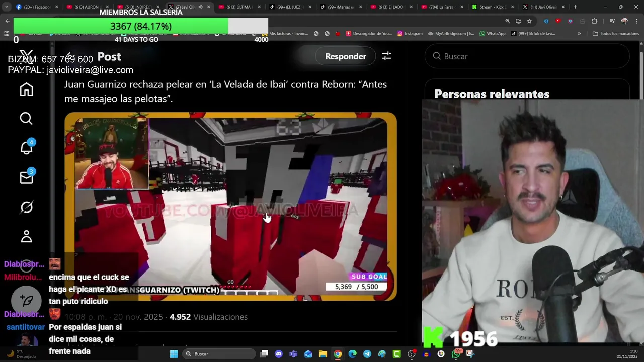This screenshot has width=644, height=362.
Task: Switch to the AURON YouTube tab
Action: [87, 7]
